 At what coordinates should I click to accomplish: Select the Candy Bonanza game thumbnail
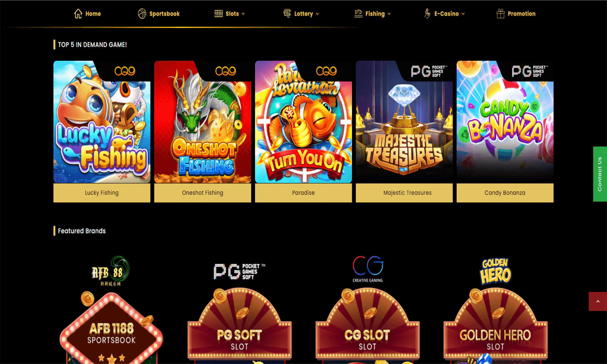(x=505, y=122)
